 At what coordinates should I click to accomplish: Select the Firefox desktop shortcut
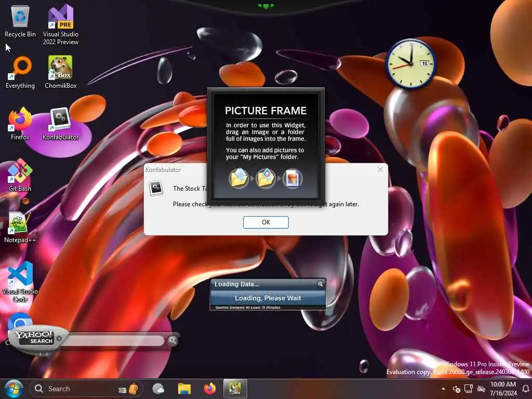tap(20, 124)
